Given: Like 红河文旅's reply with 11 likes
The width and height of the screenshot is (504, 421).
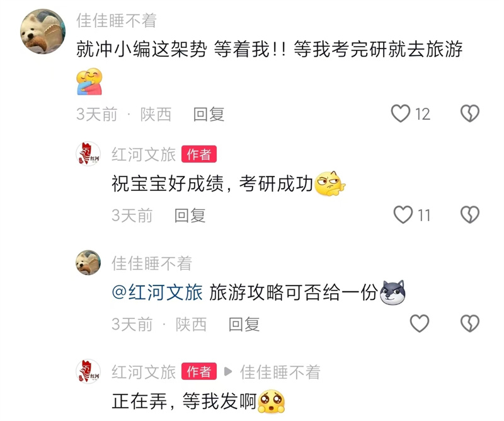Looking at the screenshot, I should 403,215.
